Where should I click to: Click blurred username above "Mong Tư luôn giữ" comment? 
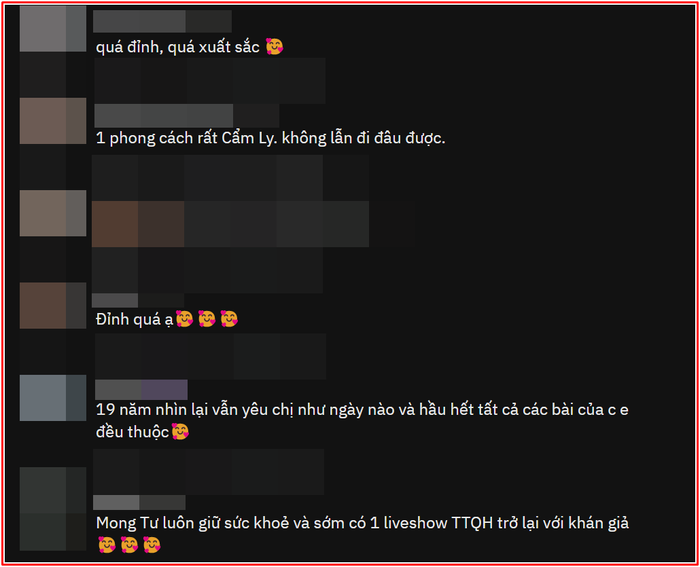(x=139, y=502)
